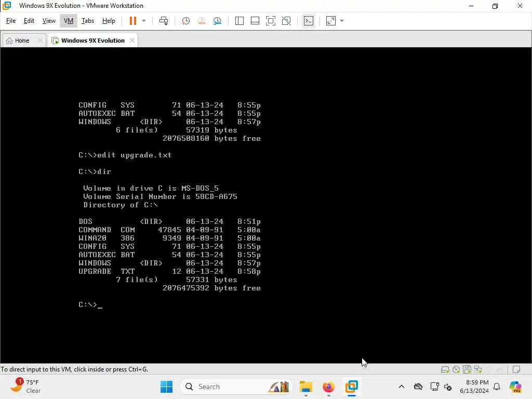This screenshot has height=399, width=532.
Task: Show the console view
Action: (x=309, y=21)
